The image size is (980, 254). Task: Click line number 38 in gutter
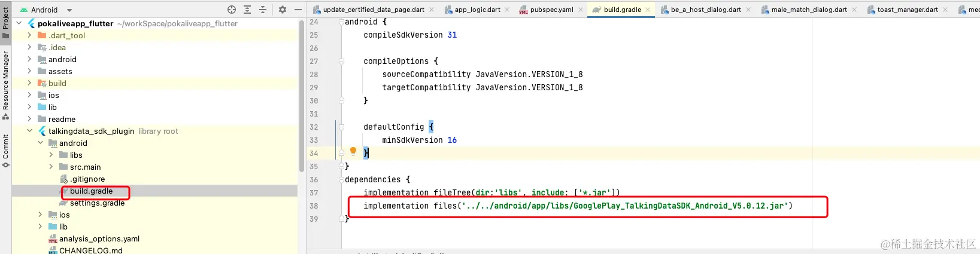[314, 206]
